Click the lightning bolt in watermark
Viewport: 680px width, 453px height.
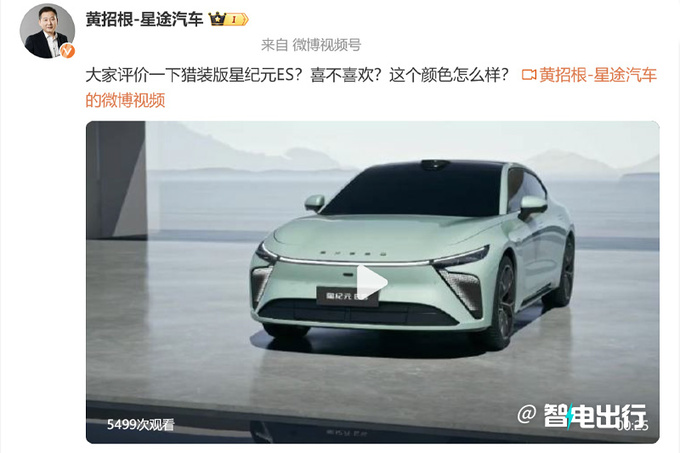(570, 416)
